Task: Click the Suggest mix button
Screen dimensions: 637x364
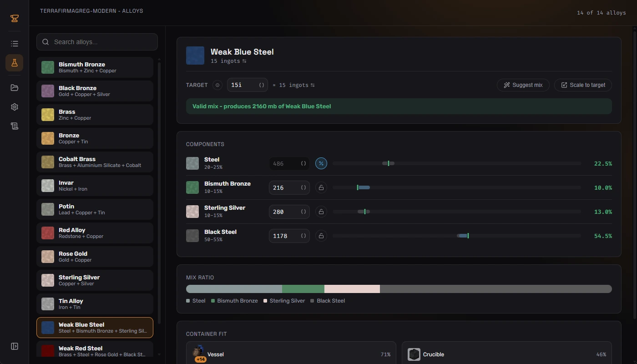Action: click(x=523, y=85)
